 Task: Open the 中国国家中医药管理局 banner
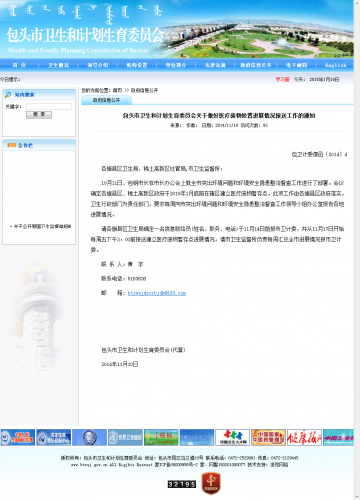tap(268, 437)
